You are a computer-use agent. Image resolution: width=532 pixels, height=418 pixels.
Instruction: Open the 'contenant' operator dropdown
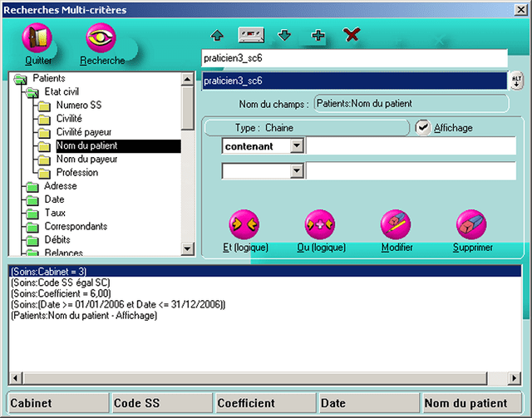click(x=297, y=146)
